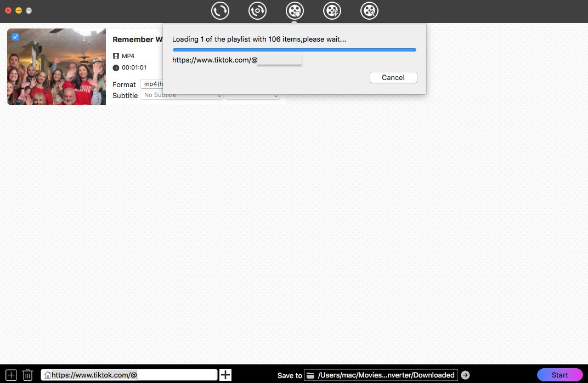
Task: Click the Remember video title
Action: coord(138,39)
